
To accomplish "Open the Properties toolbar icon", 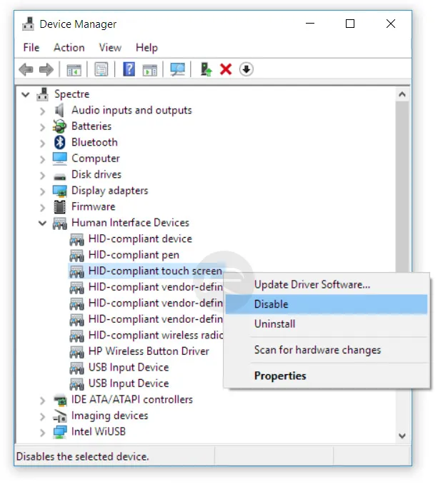I will 101,69.
